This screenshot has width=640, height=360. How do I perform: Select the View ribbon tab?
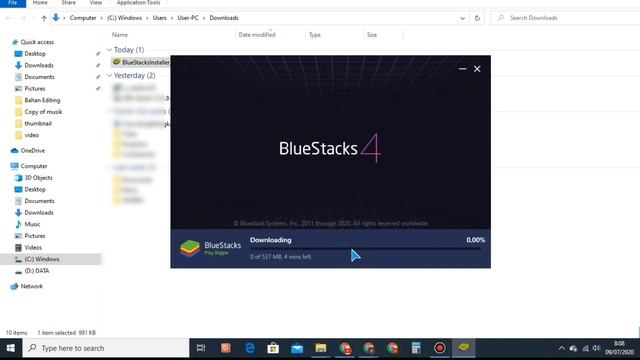(96, 3)
